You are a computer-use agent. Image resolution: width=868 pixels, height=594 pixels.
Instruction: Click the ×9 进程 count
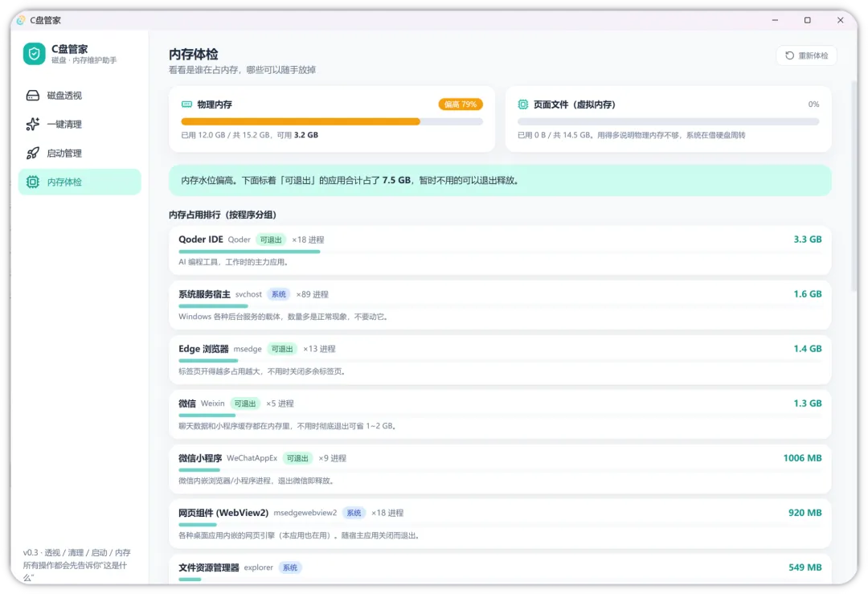point(332,458)
